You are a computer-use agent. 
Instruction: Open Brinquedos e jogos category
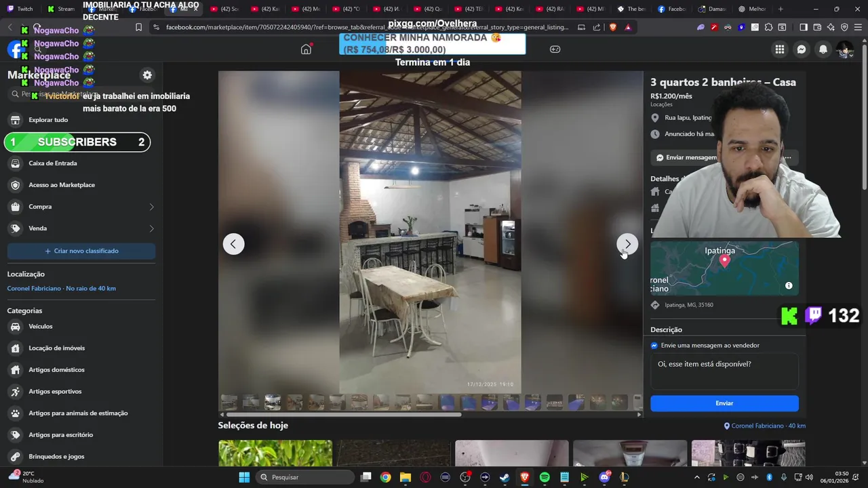pos(81,457)
